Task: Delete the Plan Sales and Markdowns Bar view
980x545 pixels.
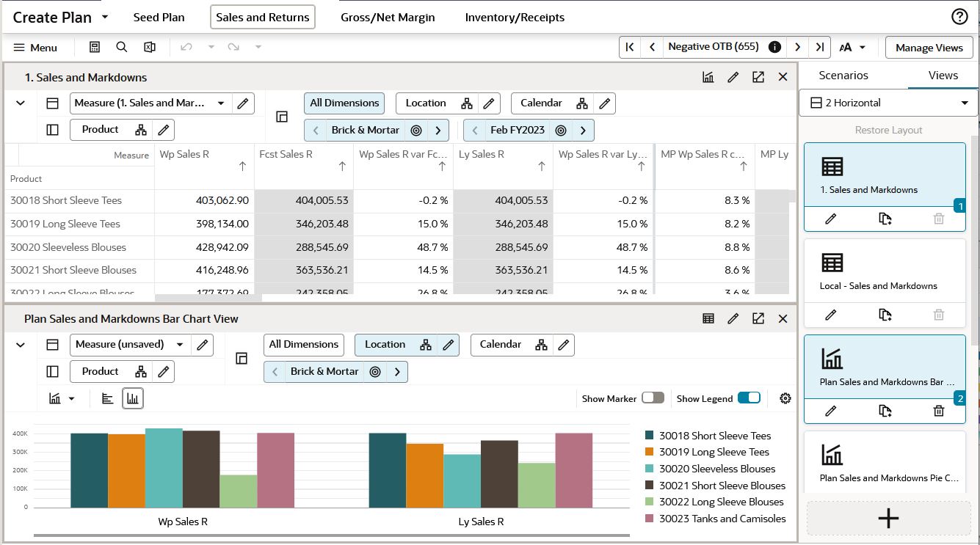Action: 939,411
